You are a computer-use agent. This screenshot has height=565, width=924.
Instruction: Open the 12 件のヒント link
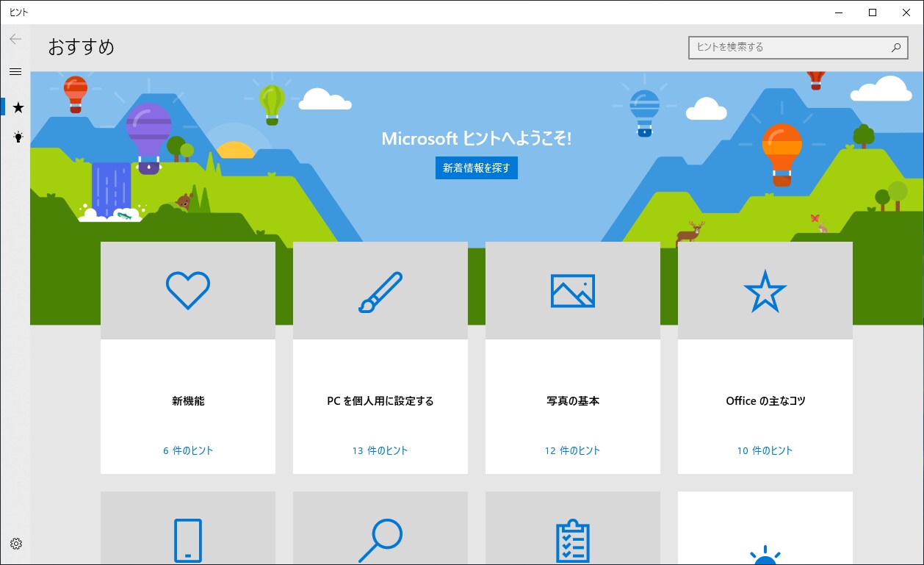tap(573, 450)
